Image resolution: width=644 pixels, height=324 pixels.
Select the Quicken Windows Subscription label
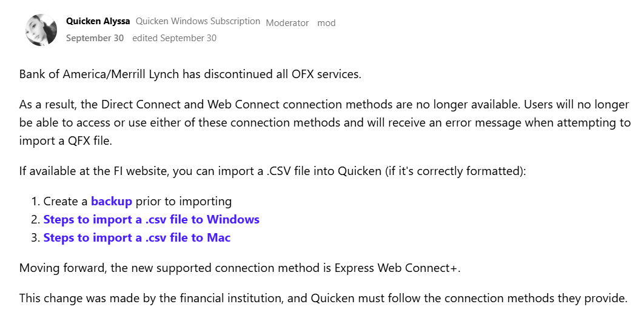(198, 21)
